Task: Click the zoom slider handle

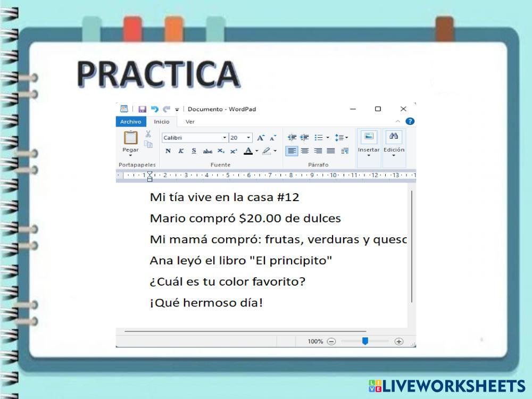Action: (x=365, y=341)
